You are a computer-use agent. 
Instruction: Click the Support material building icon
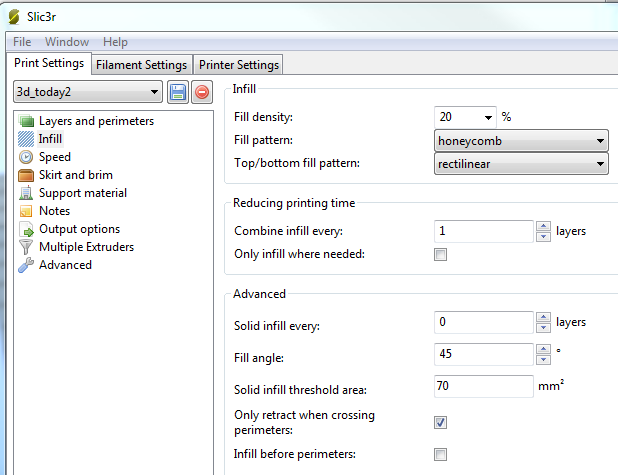tap(26, 193)
